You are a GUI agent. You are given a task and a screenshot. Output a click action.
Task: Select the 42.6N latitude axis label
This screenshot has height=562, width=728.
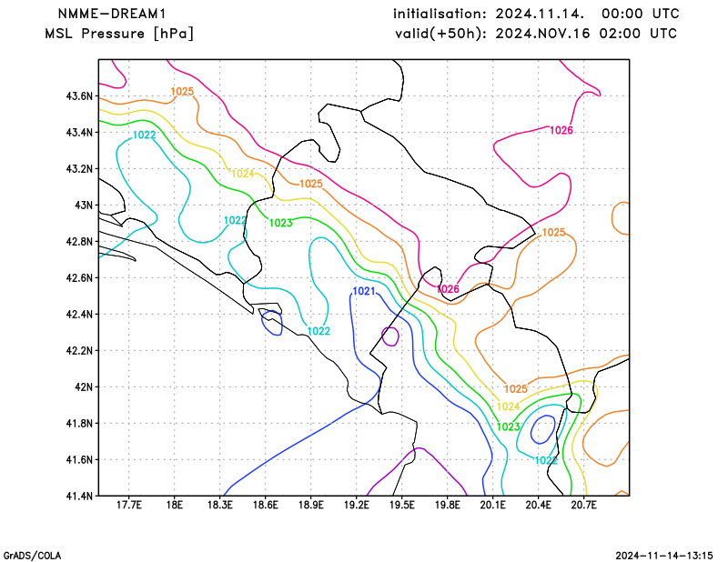(79, 277)
